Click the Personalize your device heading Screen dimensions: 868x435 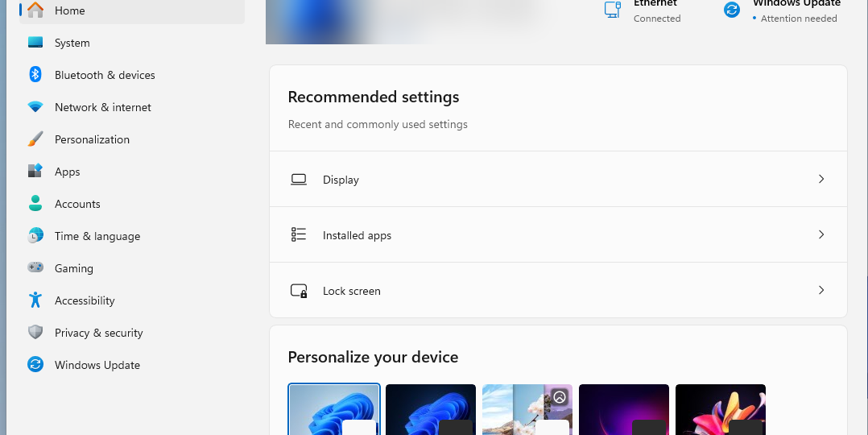(x=373, y=357)
